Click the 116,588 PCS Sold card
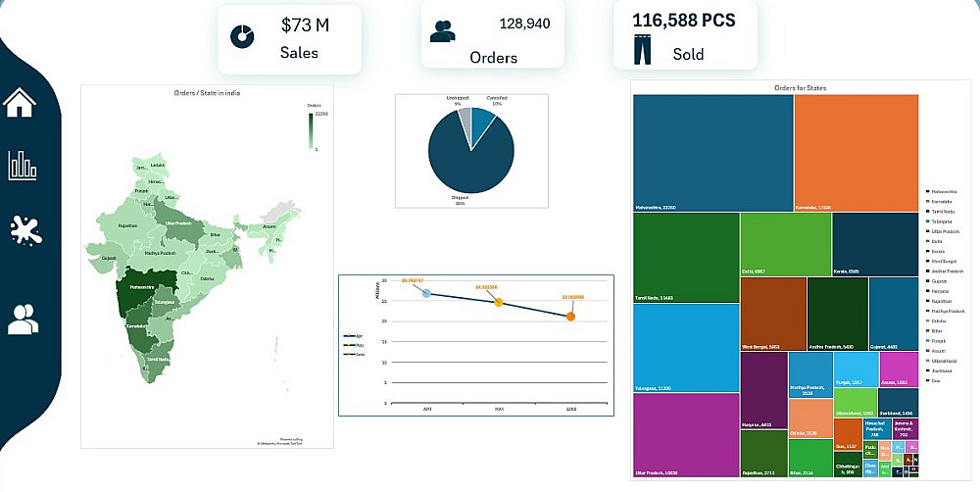This screenshot has width=980, height=492. [685, 34]
